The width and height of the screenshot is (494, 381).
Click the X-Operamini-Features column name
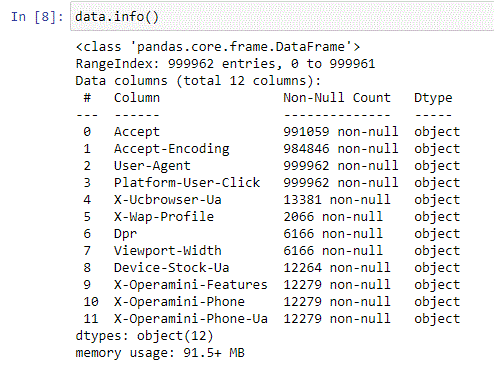(191, 285)
